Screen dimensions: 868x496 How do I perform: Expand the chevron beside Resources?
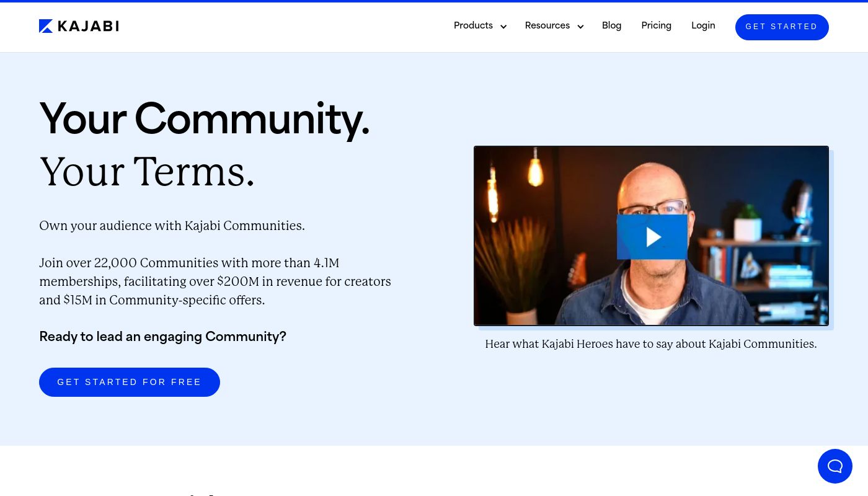pyautogui.click(x=580, y=27)
